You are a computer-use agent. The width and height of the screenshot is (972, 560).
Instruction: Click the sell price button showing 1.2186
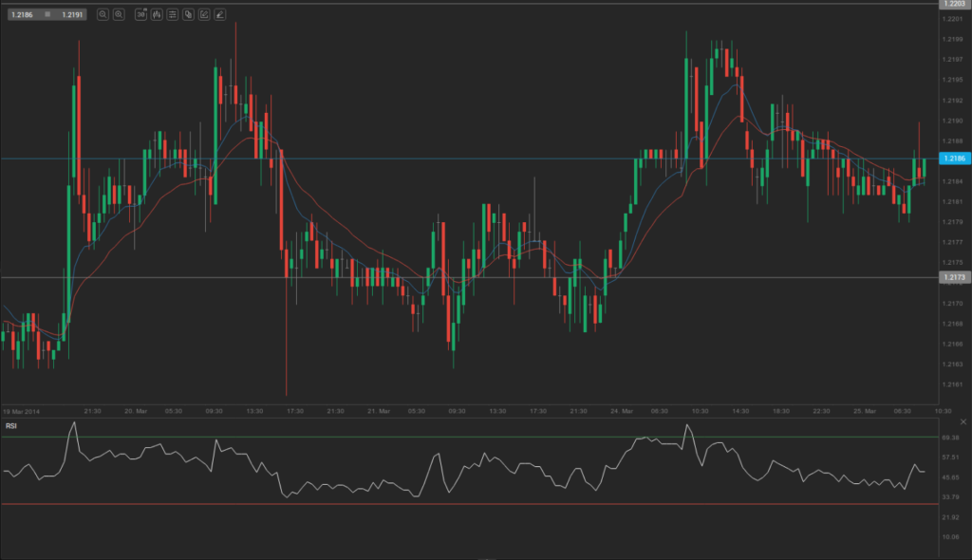tap(21, 14)
